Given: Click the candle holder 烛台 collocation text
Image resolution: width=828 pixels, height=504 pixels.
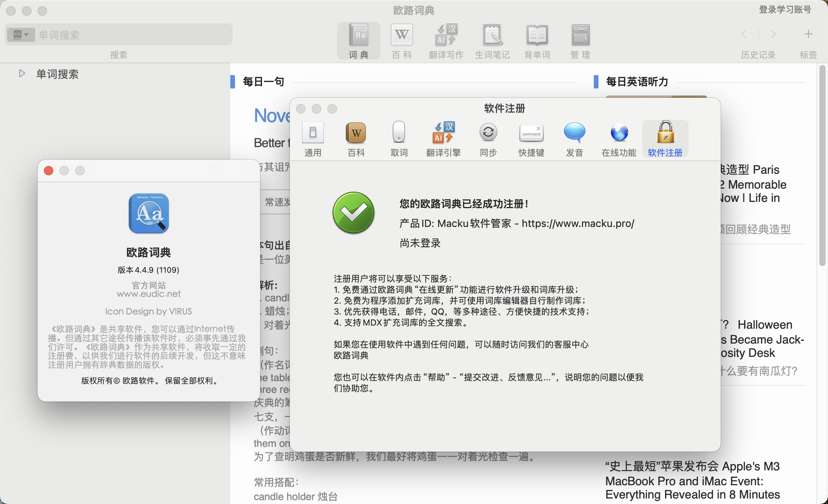Looking at the screenshot, I should (x=295, y=497).
